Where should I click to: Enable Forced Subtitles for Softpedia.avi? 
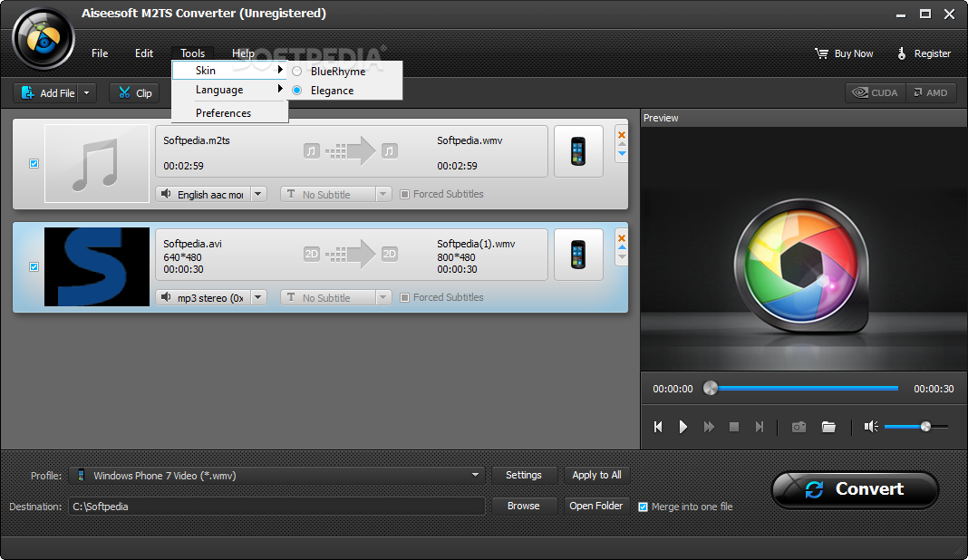404,297
